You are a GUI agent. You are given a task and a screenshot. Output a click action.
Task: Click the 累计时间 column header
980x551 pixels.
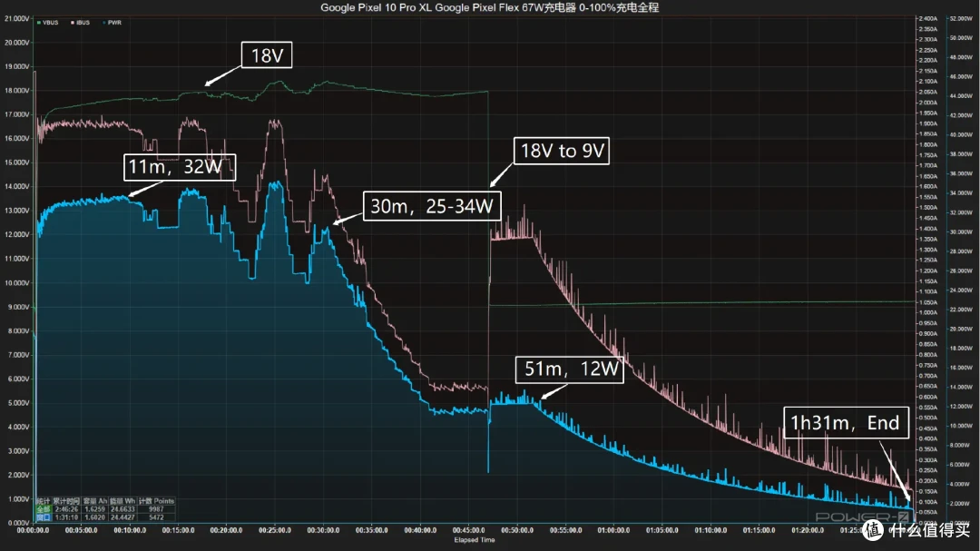(x=66, y=502)
